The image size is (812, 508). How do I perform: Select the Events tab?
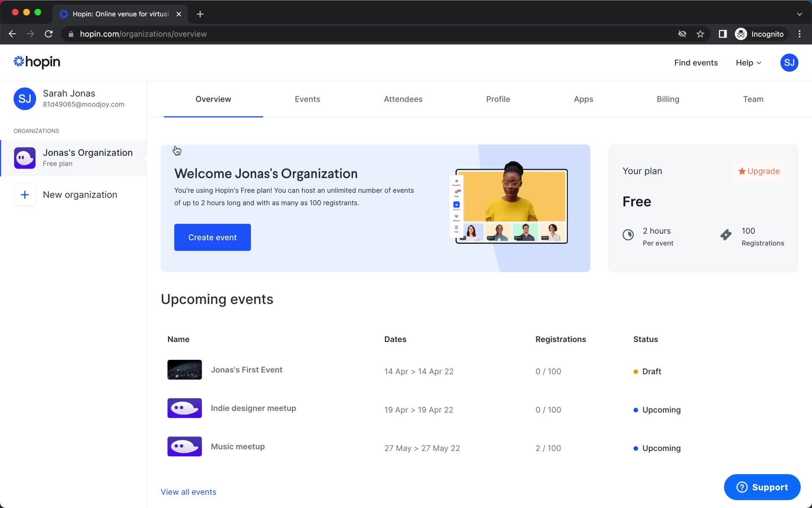point(308,99)
